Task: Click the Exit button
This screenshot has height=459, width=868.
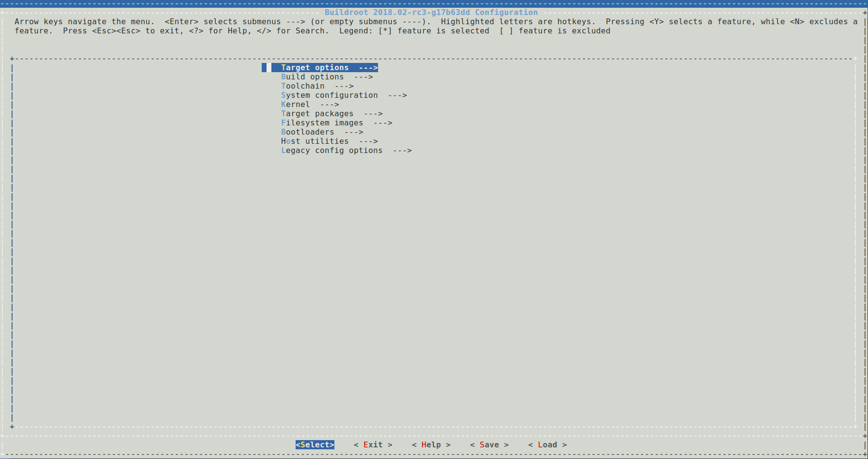Action: pyautogui.click(x=373, y=445)
